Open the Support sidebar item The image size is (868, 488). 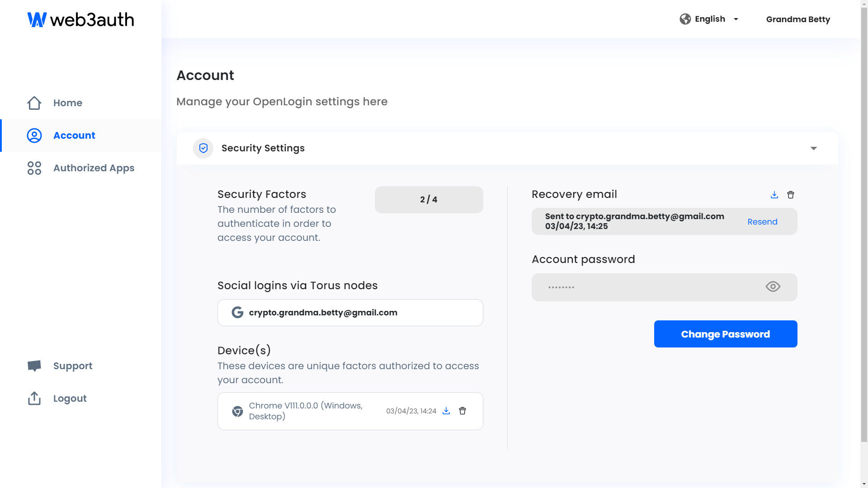point(80,366)
